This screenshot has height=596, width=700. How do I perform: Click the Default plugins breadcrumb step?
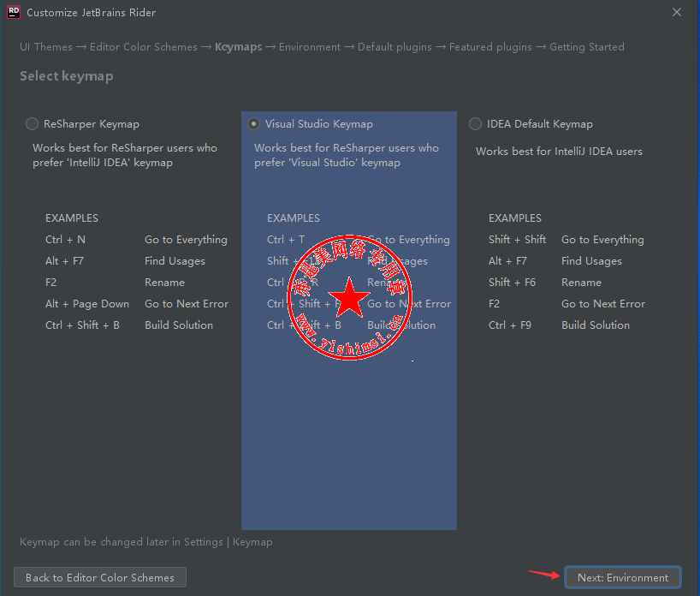394,47
